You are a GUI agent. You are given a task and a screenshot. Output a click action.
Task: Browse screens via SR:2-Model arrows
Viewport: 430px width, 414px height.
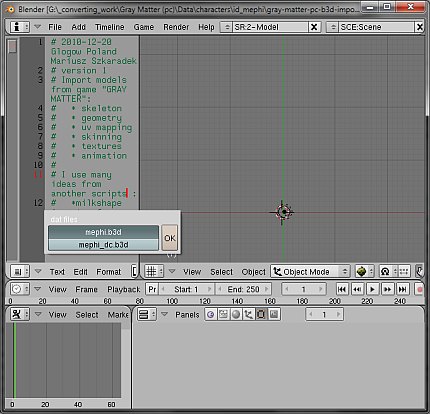(227, 27)
